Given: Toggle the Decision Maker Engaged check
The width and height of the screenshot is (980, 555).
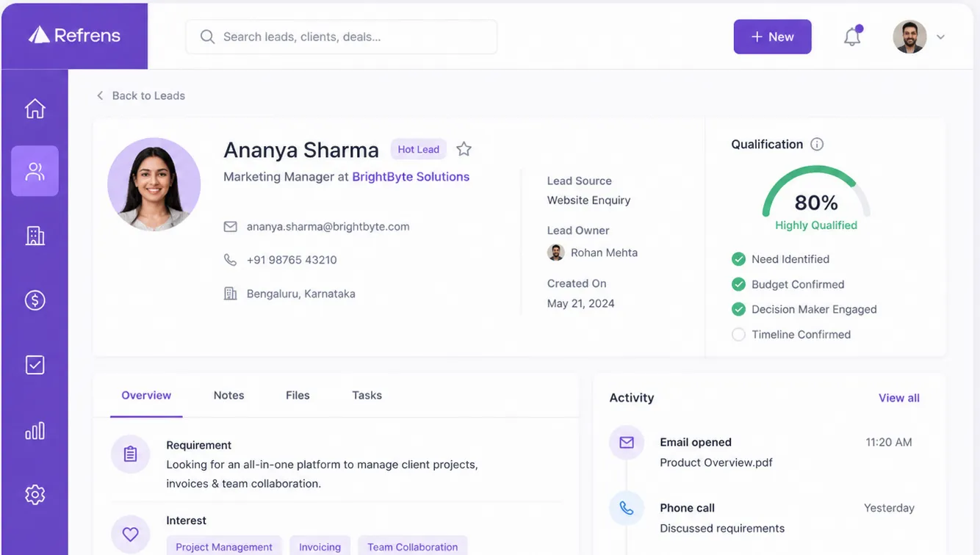Looking at the screenshot, I should [738, 309].
